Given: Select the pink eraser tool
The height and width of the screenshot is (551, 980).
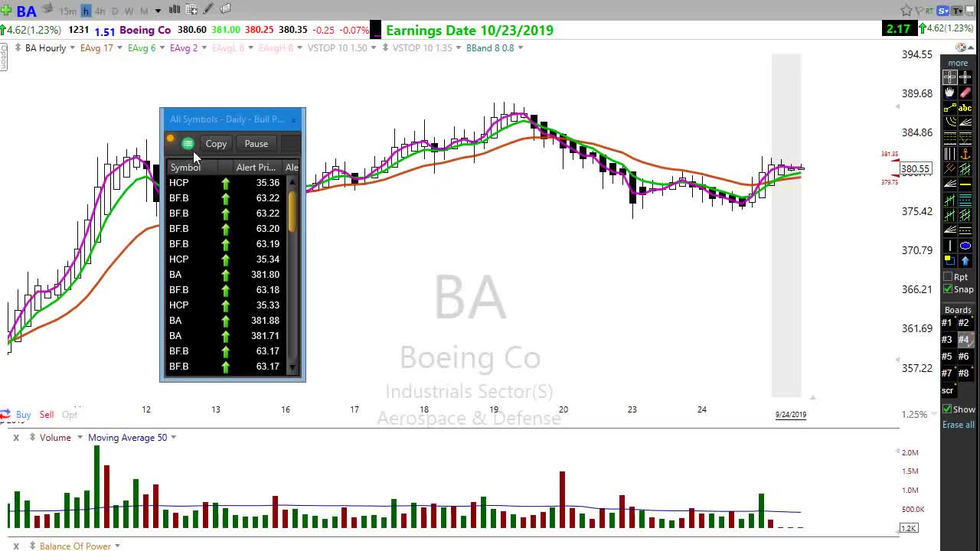Looking at the screenshot, I should (965, 93).
